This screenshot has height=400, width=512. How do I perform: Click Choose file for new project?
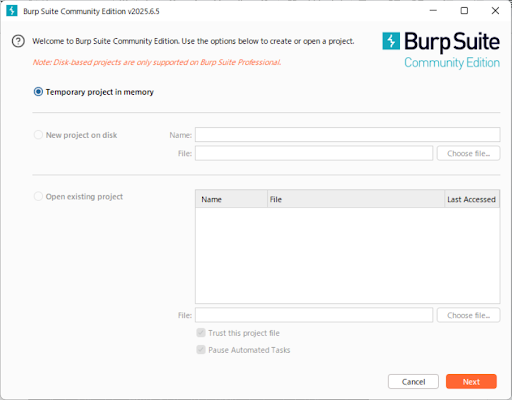[x=469, y=153]
